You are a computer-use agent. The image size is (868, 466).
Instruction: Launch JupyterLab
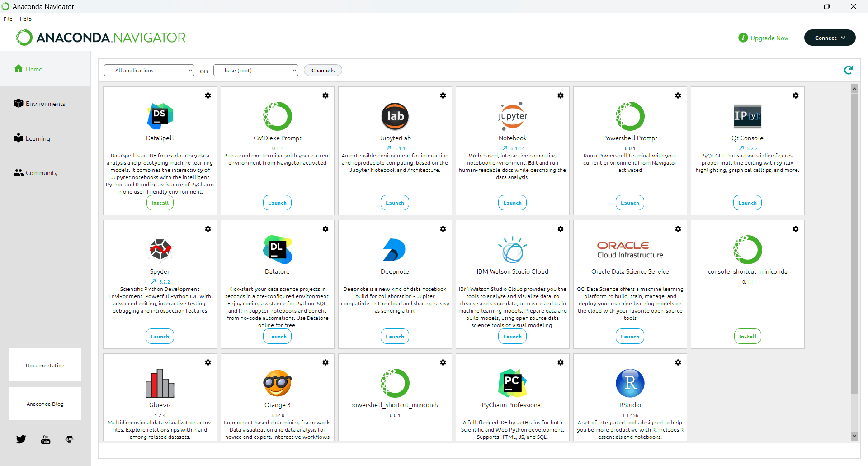[395, 203]
